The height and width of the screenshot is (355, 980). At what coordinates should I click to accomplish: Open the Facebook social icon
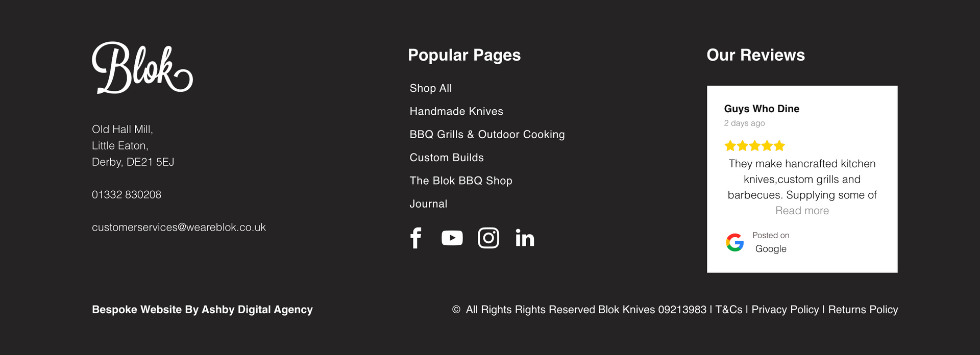tap(416, 238)
